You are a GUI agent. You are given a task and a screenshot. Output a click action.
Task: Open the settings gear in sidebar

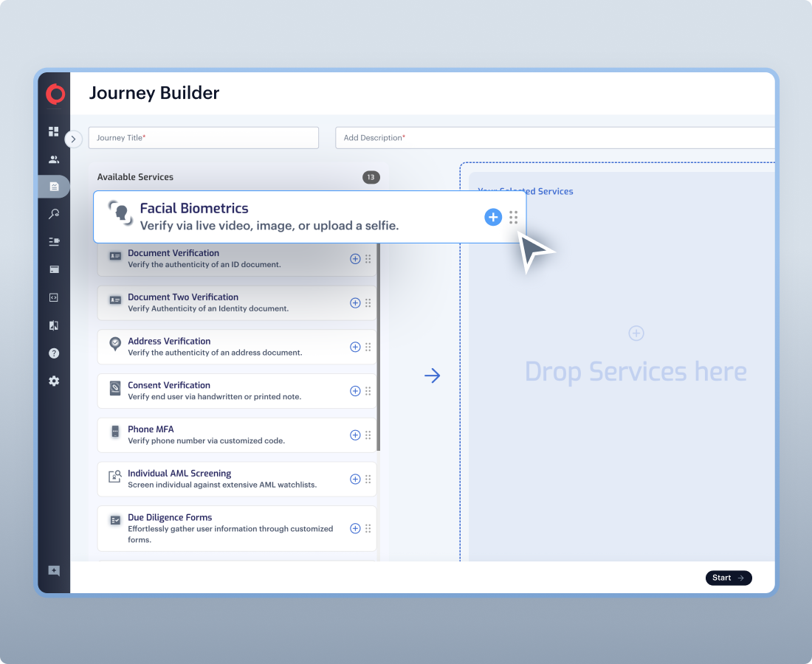coord(54,381)
